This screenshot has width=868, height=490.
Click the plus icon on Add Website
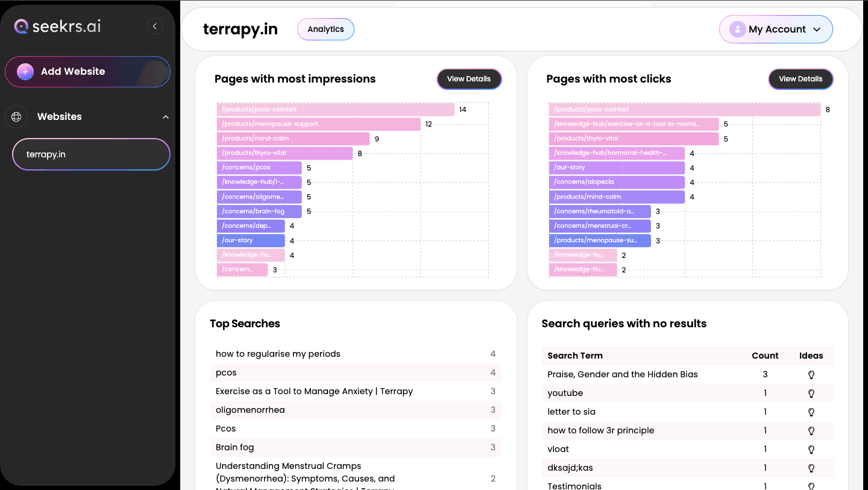click(x=25, y=72)
